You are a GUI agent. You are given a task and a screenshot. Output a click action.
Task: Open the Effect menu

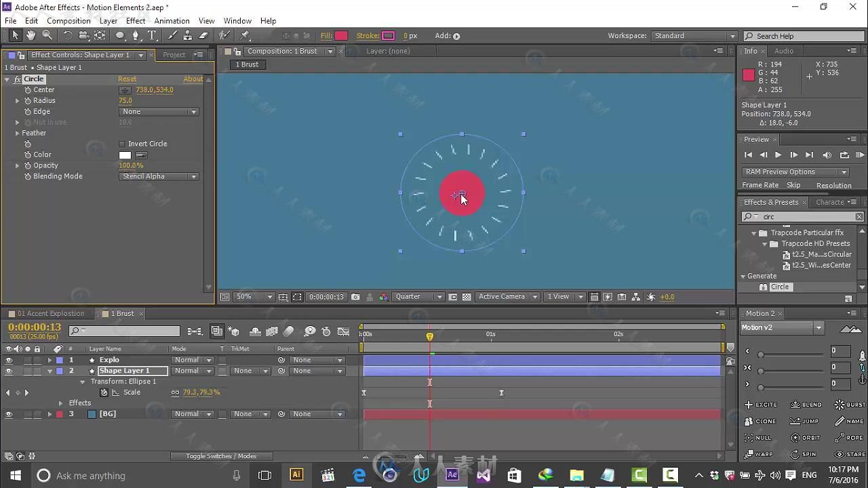point(136,21)
